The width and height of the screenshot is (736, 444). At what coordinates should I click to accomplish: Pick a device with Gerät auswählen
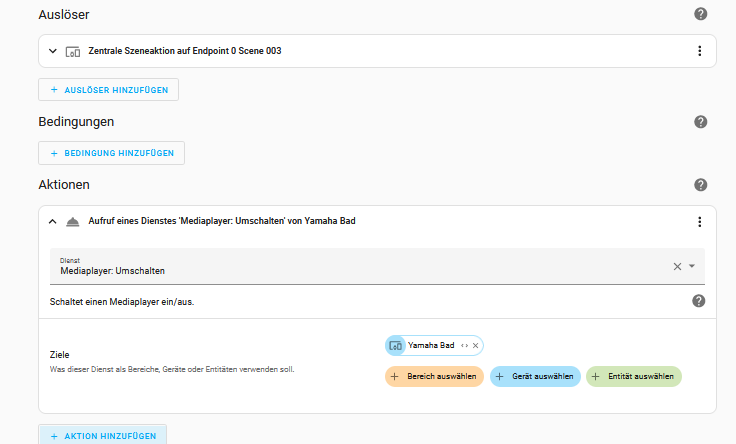535,376
